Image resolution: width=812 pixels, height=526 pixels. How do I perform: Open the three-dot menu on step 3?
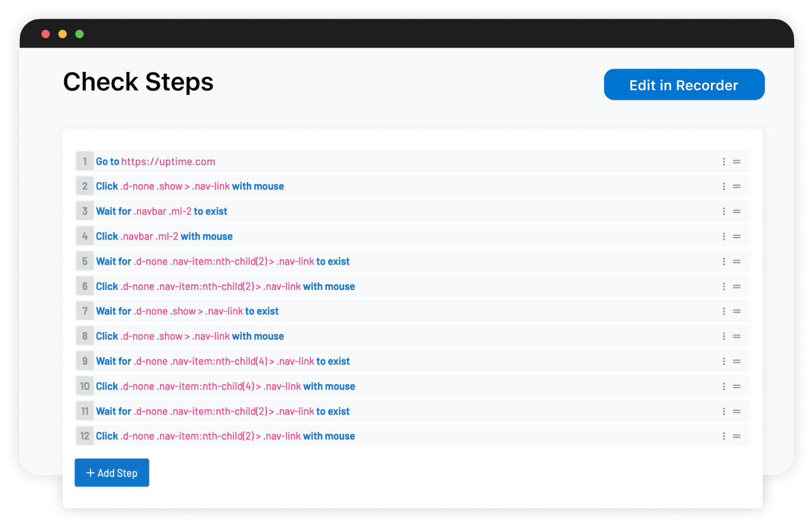tap(724, 211)
